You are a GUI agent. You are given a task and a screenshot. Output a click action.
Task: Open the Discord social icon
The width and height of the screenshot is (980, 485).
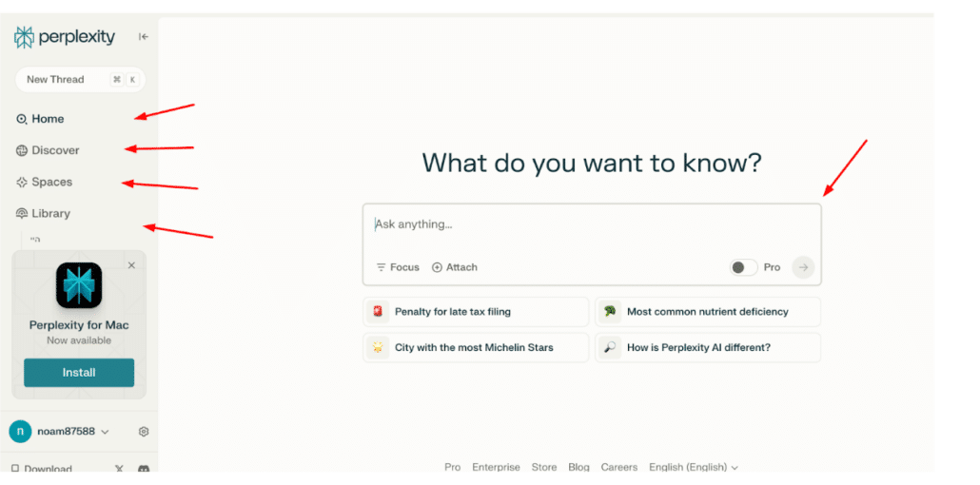pos(143,468)
